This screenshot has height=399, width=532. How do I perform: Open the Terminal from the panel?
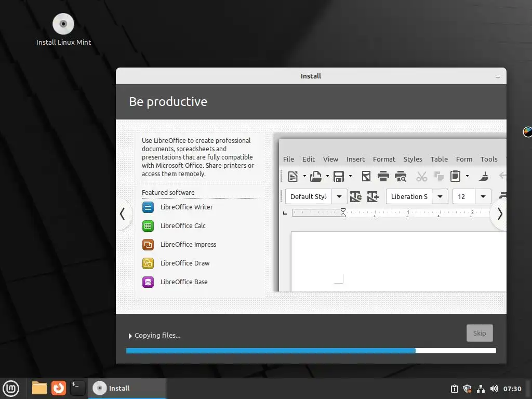click(77, 388)
